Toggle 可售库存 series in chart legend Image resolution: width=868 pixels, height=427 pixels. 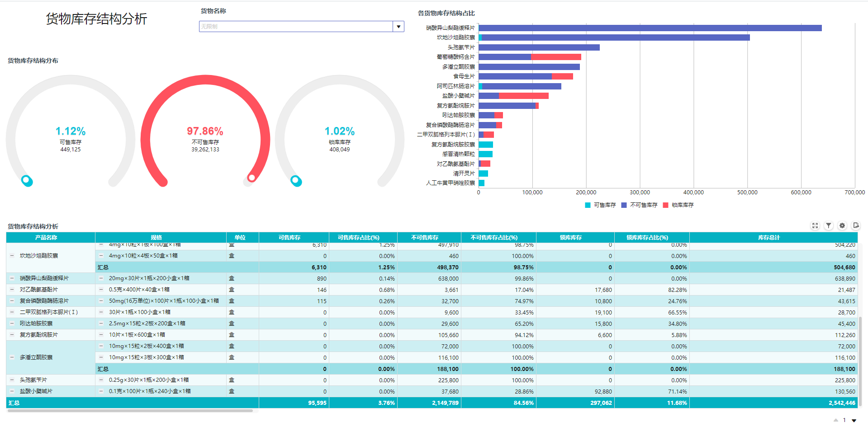600,205
